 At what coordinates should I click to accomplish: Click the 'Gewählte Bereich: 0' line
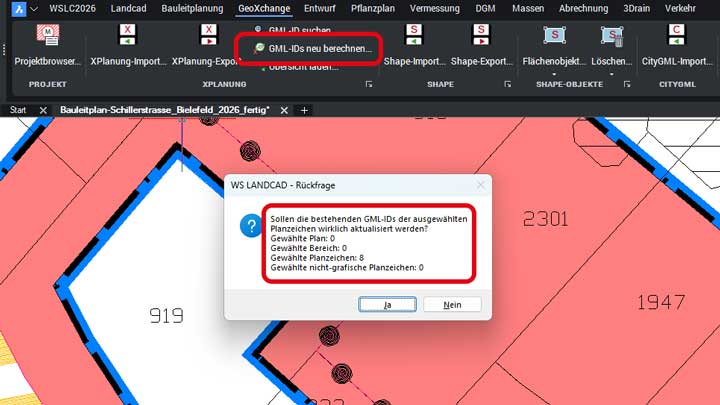point(309,248)
